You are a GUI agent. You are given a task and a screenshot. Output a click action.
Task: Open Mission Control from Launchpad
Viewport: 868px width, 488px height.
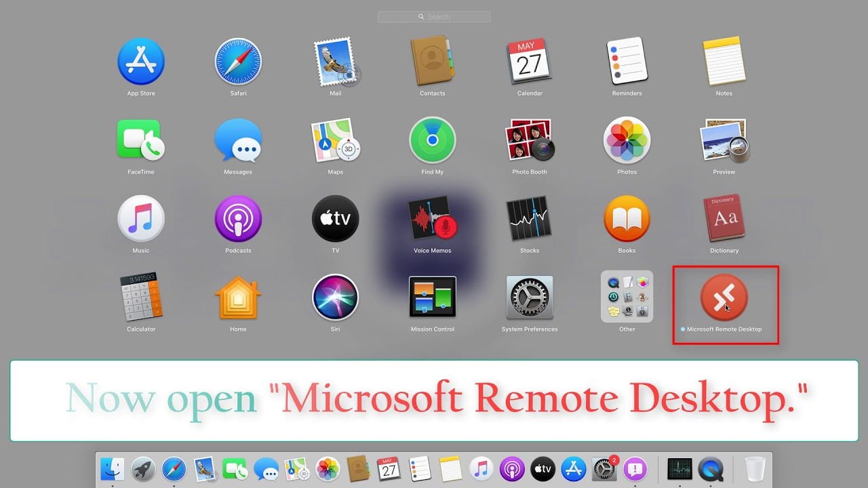click(433, 298)
